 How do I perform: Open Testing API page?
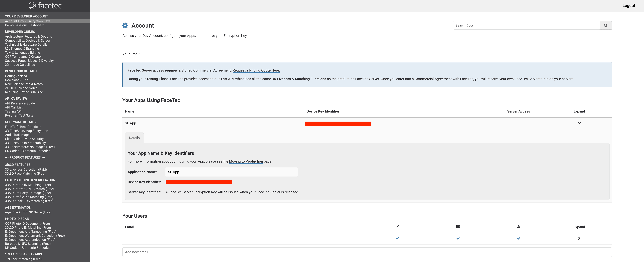click(x=13, y=111)
